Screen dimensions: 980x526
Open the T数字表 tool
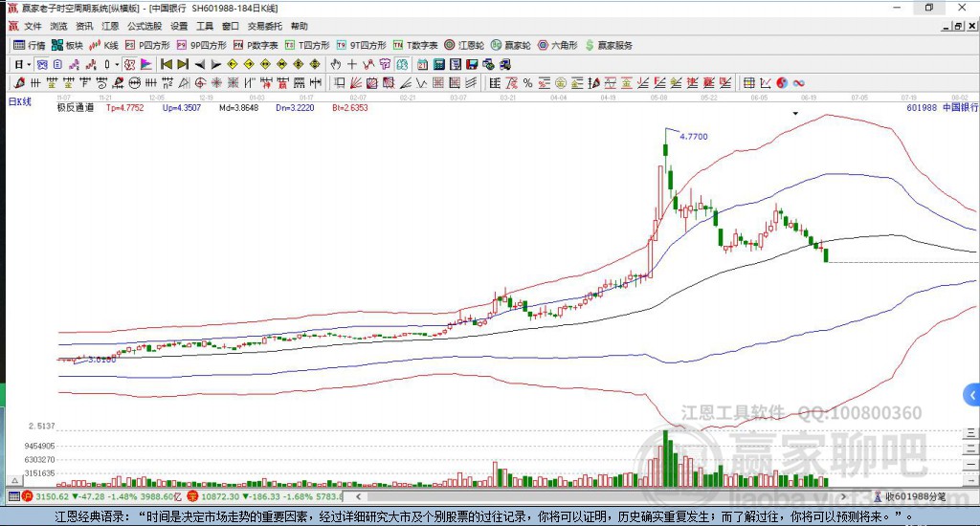coord(415,45)
